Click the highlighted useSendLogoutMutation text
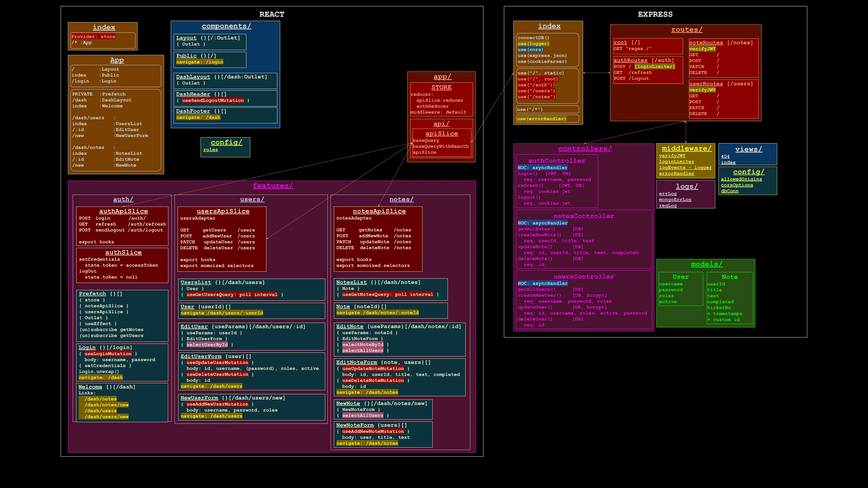Screen dimensions: 868x488 [213, 100]
